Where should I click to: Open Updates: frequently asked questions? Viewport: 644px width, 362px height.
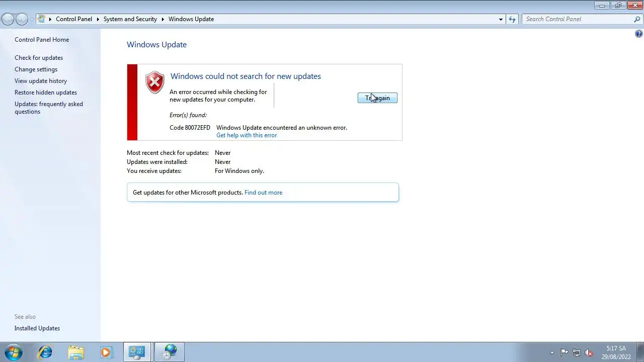(x=49, y=108)
